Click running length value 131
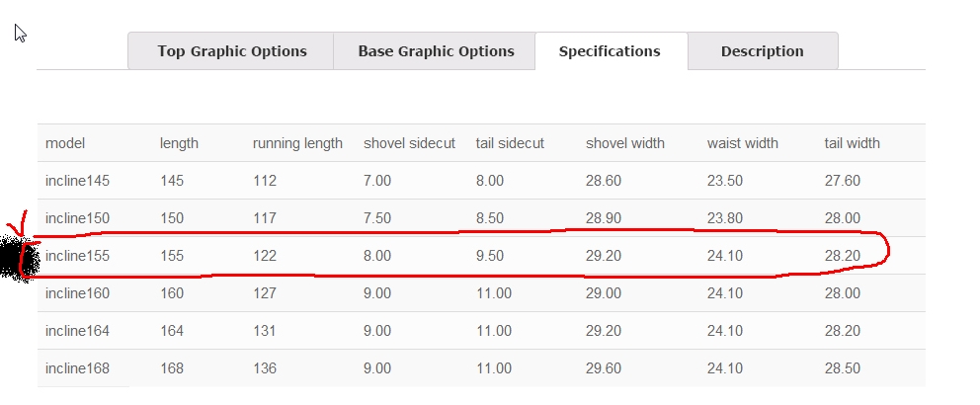 click(x=265, y=331)
